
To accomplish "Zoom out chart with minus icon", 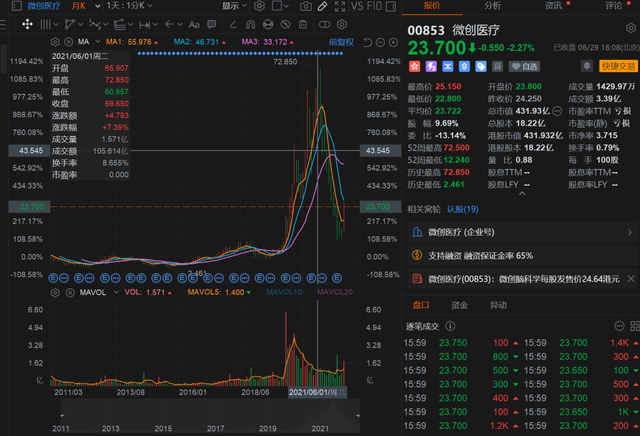I will [x=380, y=42].
